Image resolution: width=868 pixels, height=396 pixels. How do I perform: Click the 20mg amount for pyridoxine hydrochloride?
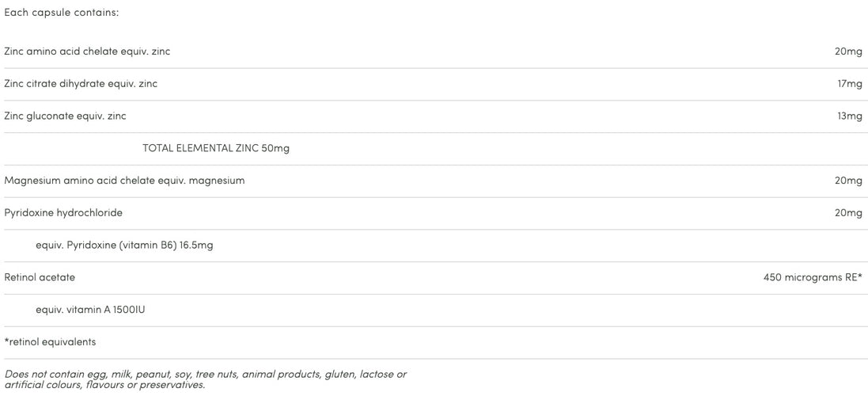(x=848, y=213)
